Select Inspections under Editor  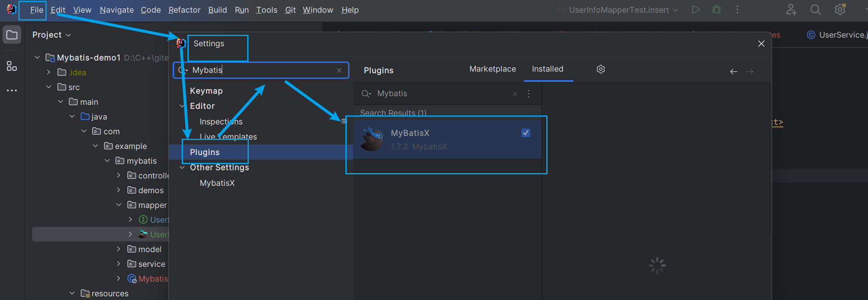coord(221,122)
